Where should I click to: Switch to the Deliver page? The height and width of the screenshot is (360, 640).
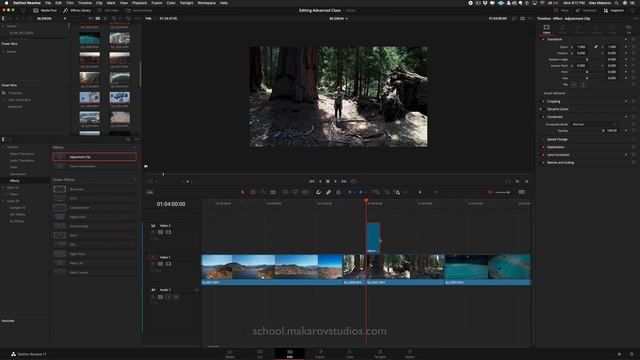click(410, 353)
